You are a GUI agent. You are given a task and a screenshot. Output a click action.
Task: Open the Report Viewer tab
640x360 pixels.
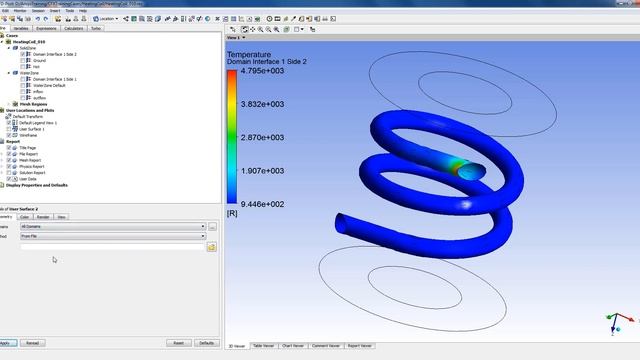(x=360, y=346)
